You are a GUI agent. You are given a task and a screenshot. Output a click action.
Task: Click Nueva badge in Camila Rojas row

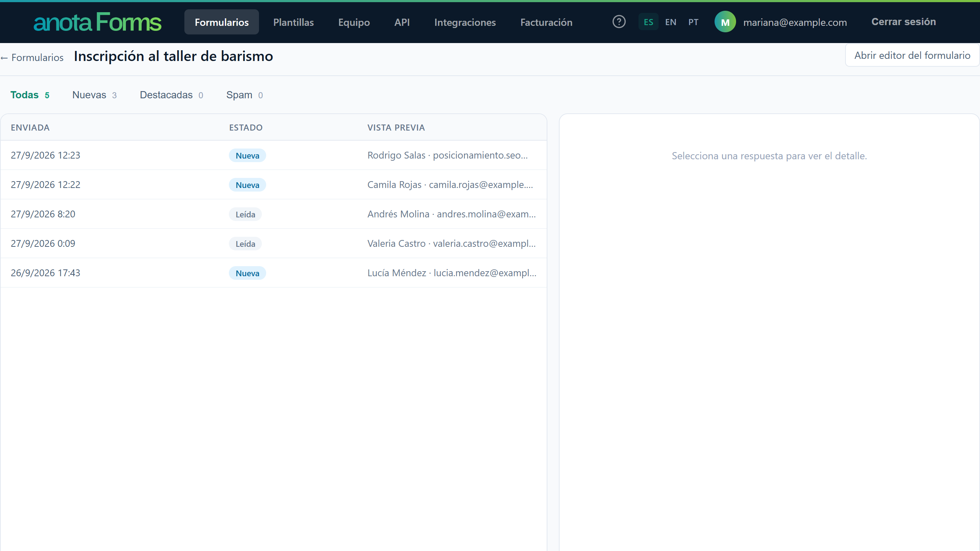pos(247,185)
